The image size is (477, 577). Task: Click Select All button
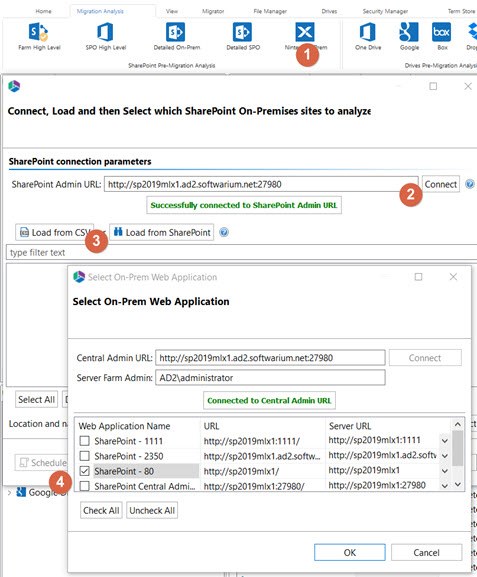point(36,399)
